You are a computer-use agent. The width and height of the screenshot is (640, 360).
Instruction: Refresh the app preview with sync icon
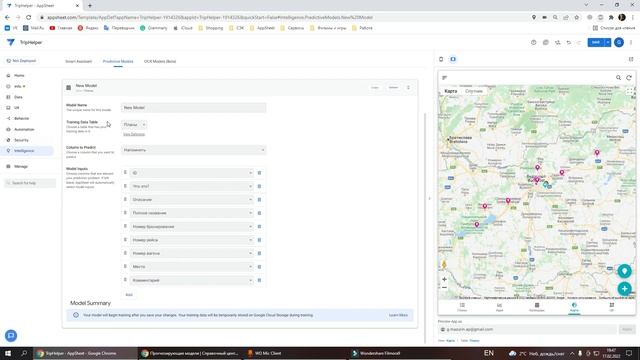(x=629, y=78)
